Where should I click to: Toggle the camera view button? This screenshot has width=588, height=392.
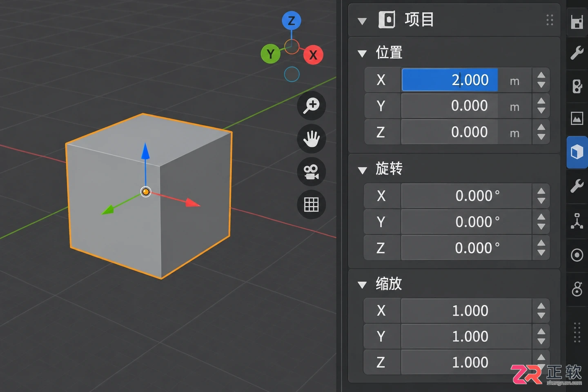coord(311,171)
